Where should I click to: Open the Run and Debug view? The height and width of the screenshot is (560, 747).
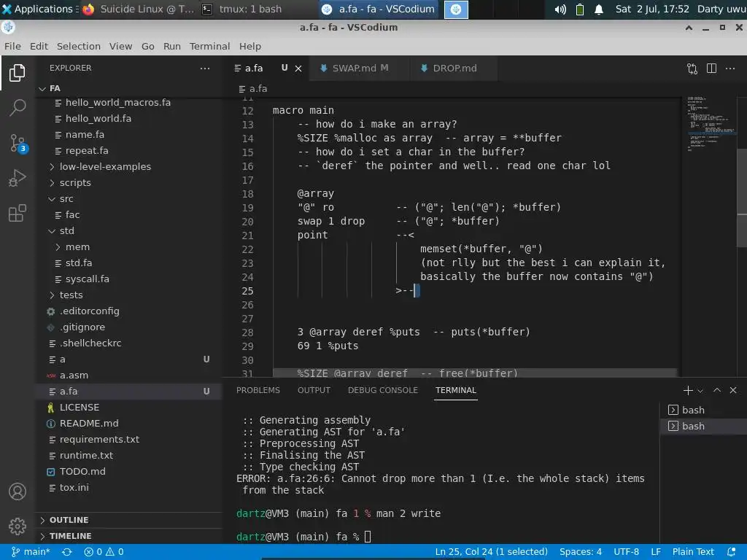click(18, 178)
